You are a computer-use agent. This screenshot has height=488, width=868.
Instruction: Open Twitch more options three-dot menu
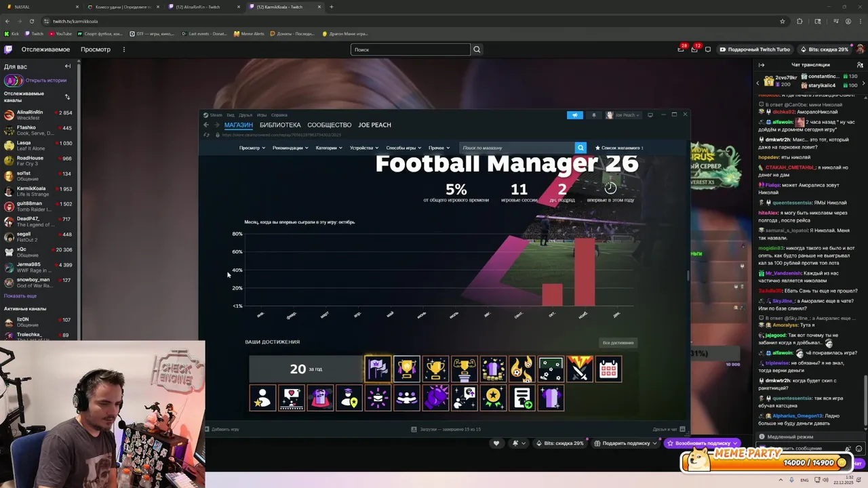[123, 49]
